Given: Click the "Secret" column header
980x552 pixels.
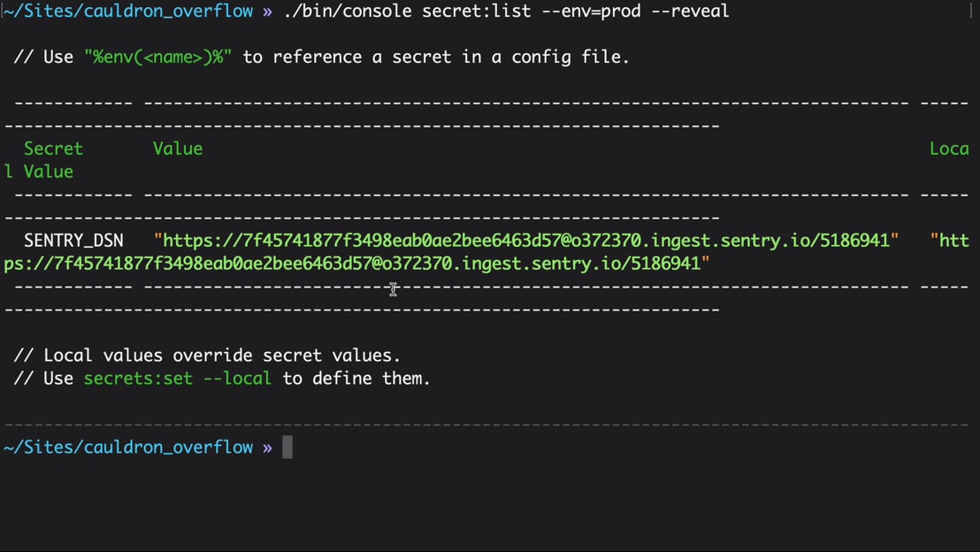Looking at the screenshot, I should point(53,149).
